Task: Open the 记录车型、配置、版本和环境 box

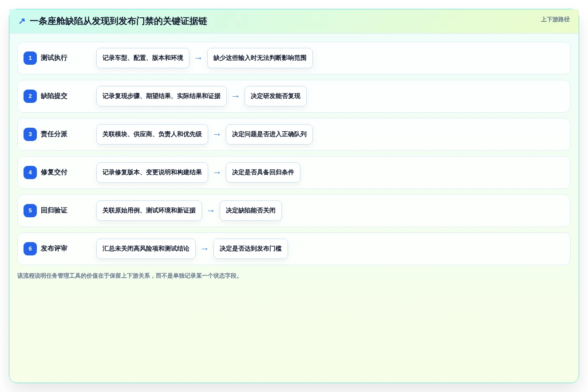Action: point(143,58)
